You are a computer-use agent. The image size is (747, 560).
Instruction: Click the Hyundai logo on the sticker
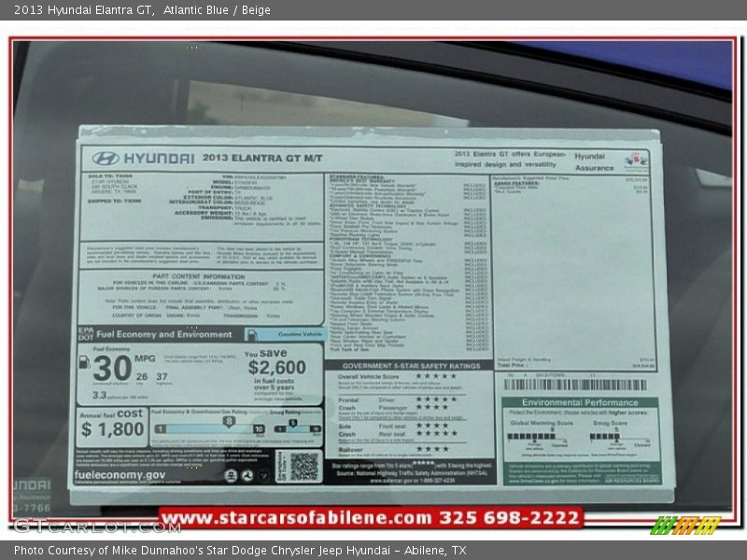(x=106, y=159)
